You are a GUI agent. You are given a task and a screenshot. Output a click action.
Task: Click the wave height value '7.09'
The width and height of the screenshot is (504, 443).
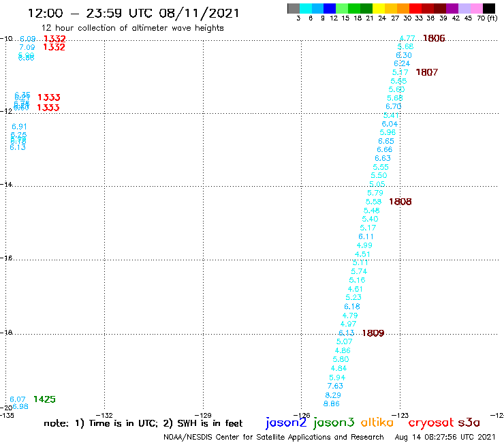click(x=27, y=47)
